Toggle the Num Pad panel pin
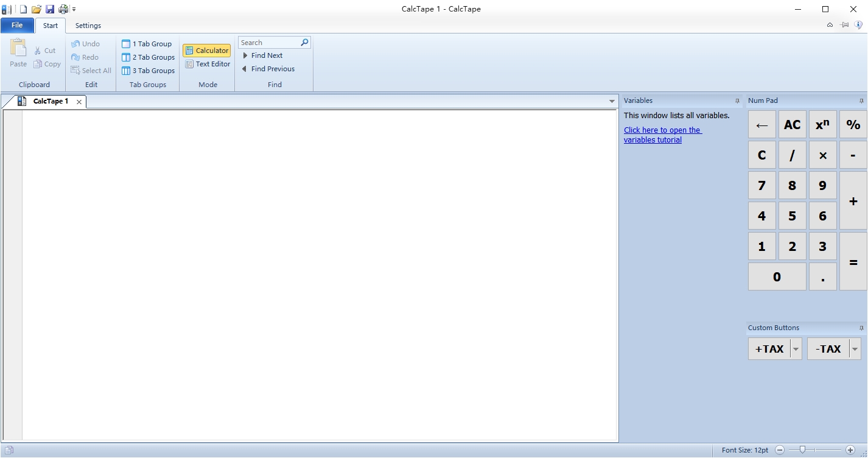This screenshot has height=458, width=868. pyautogui.click(x=861, y=101)
